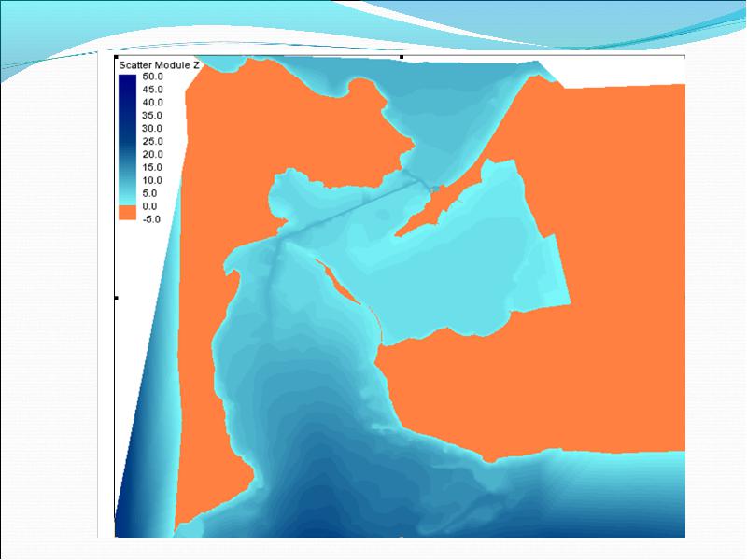The height and width of the screenshot is (560, 747).
Task: Choose the 20.0 legend label
Action: pos(152,154)
